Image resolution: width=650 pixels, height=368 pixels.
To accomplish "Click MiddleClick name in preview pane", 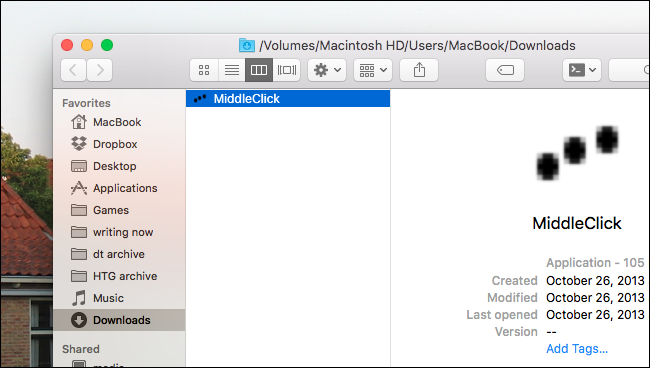I will (x=577, y=223).
